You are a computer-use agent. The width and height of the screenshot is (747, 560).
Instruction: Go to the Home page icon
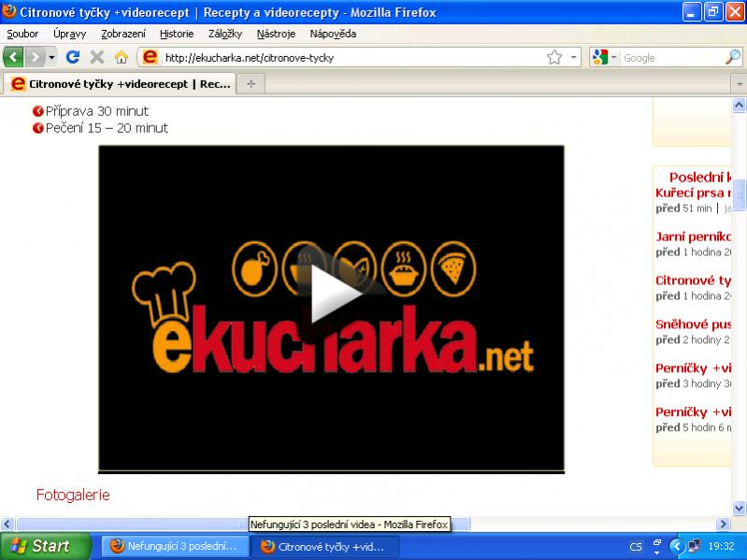coord(122,58)
